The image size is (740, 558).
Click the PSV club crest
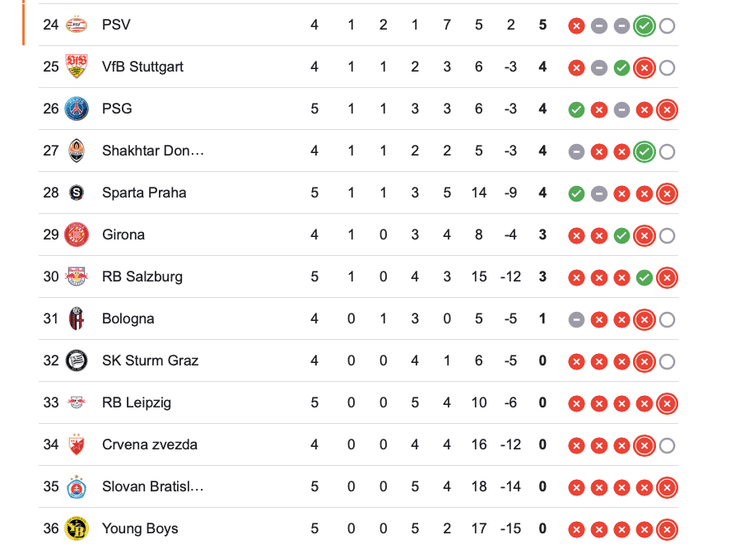(x=77, y=25)
